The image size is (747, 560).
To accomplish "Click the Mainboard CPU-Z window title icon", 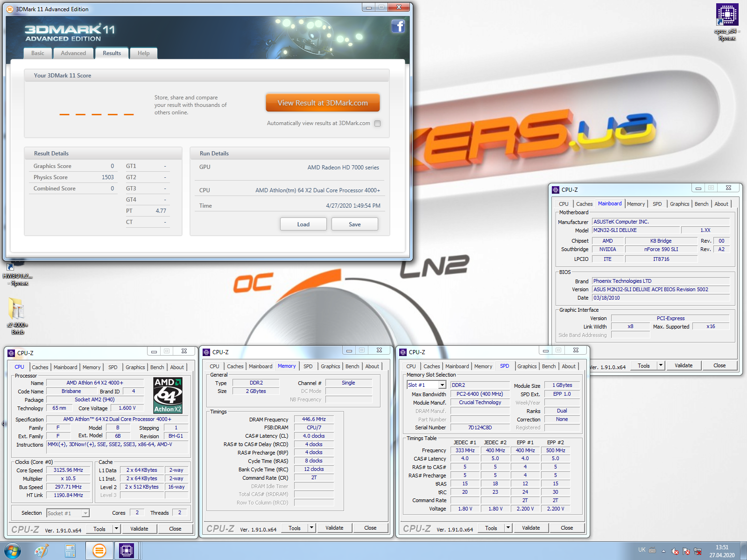I will (556, 190).
